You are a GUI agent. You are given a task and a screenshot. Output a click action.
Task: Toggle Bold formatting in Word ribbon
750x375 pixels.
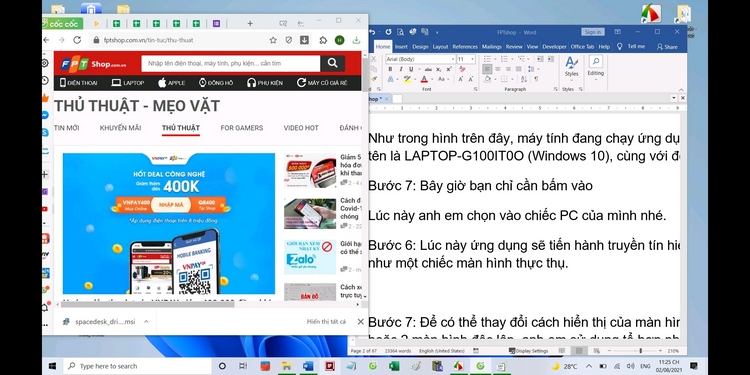tap(390, 69)
